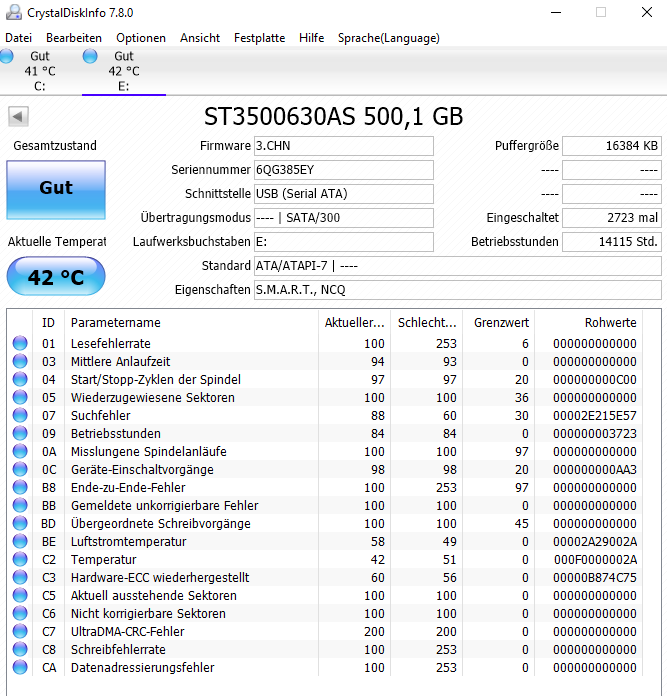The image size is (667, 696).
Task: Click the Laufwerksbuchstaben field showing E:
Action: [x=343, y=241]
